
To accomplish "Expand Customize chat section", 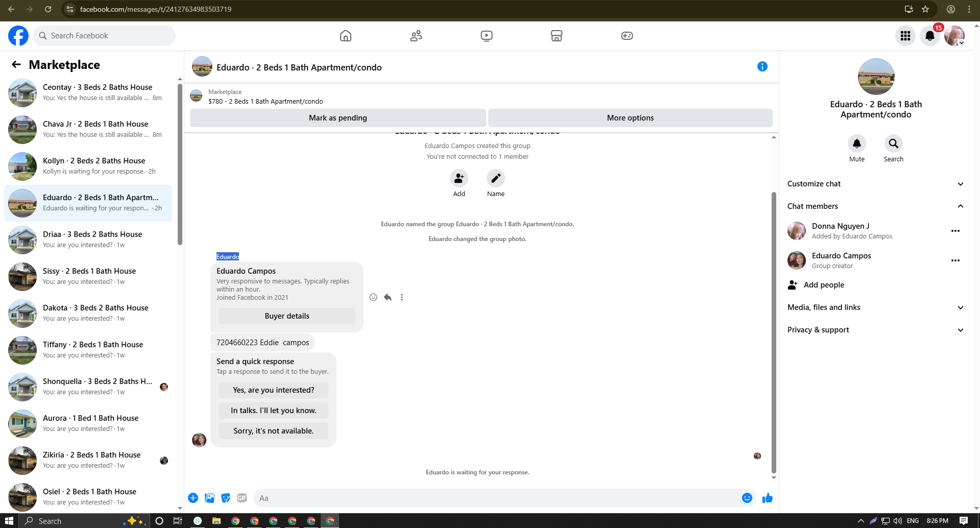I will coord(875,184).
